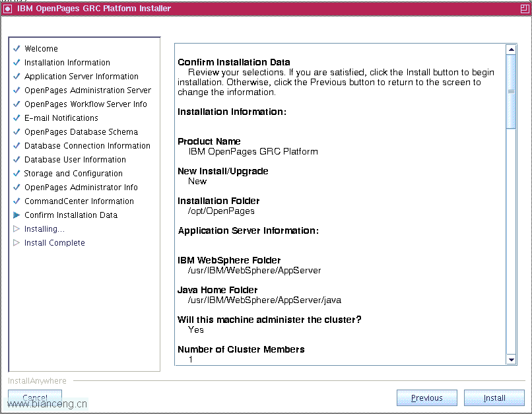Click the scrollbar down arrow
The height and width of the screenshot is (414, 532).
(511, 359)
